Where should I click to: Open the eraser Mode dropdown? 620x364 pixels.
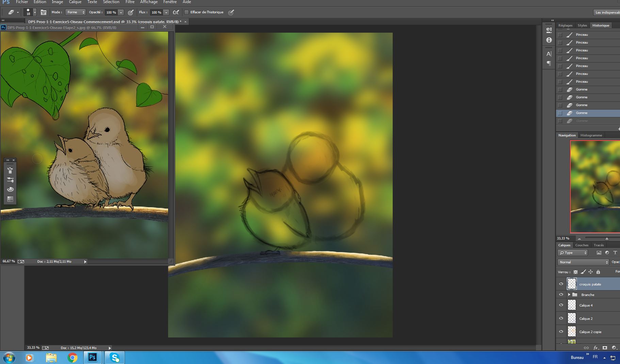click(75, 12)
